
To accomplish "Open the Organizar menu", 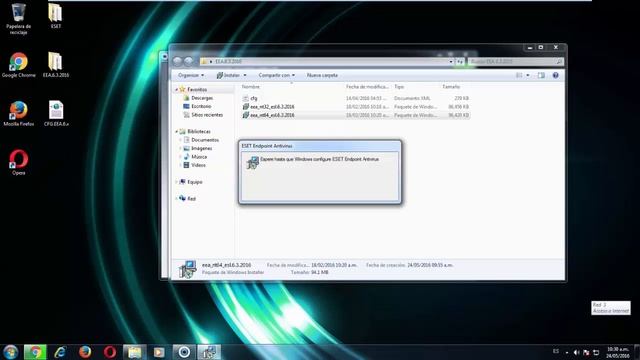I will (191, 75).
